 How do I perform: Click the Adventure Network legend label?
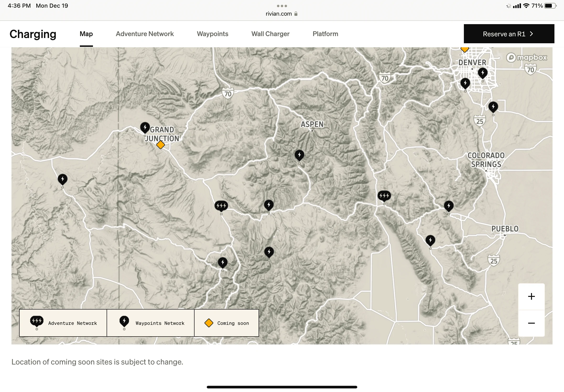point(73,323)
